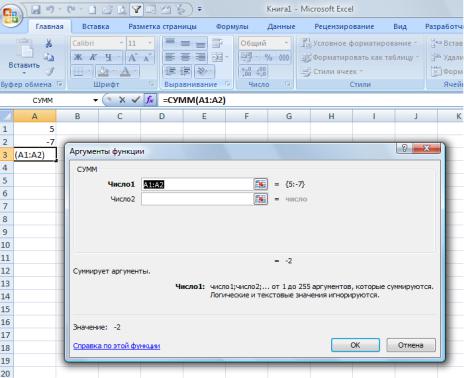Apply the 000 thousands separator format
This screenshot has width=464, height=378.
point(284,57)
